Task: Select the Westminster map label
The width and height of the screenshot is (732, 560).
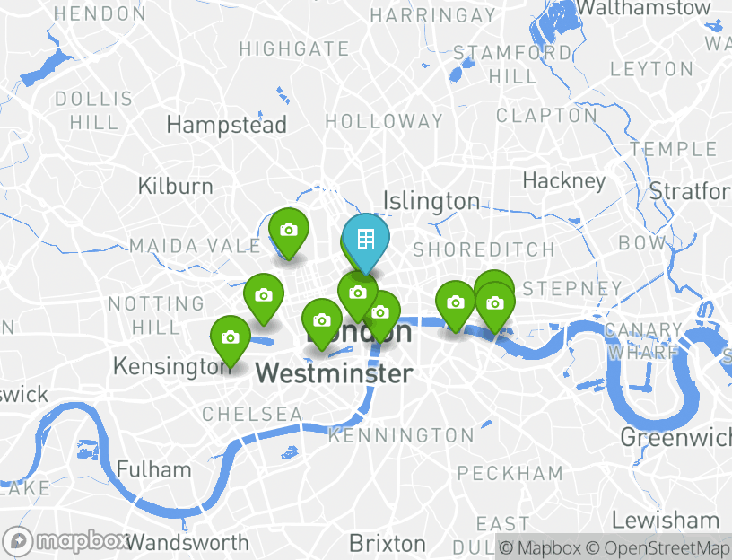Action: (335, 373)
